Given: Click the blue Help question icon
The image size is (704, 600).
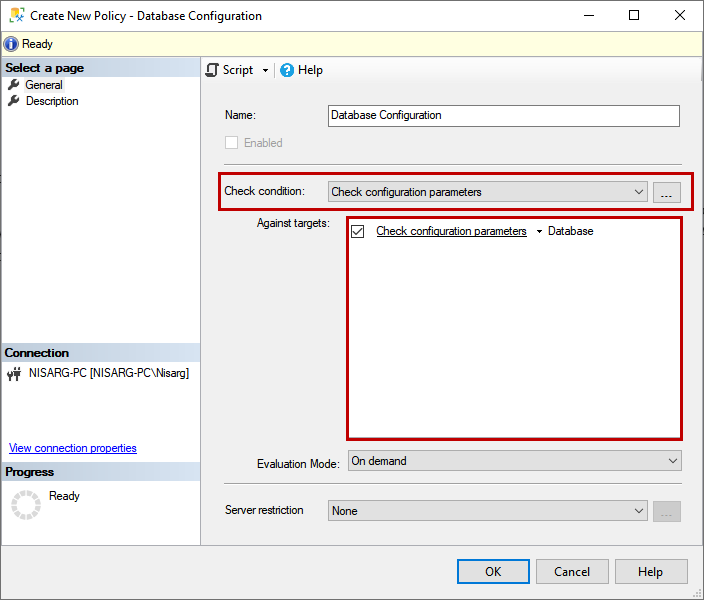Looking at the screenshot, I should coord(287,70).
